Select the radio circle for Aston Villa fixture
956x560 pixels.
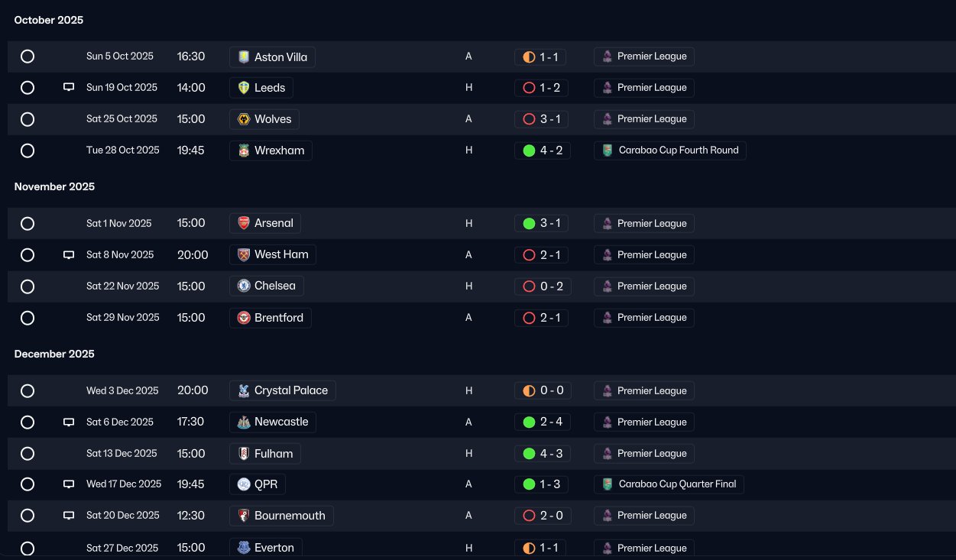pos(28,57)
